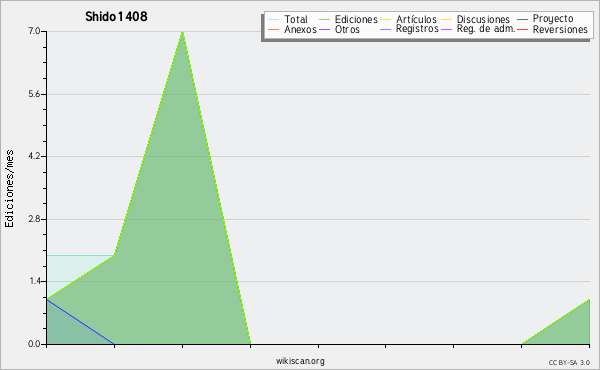Click the CC BY-SA 3.0 license text
This screenshot has width=600, height=370.
pos(569,363)
